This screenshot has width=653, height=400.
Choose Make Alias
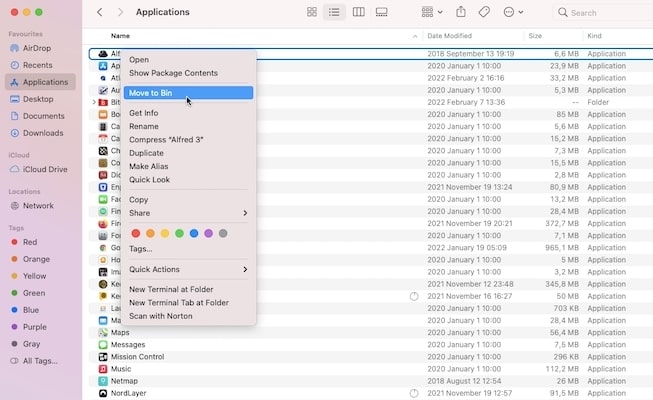[x=188, y=166]
